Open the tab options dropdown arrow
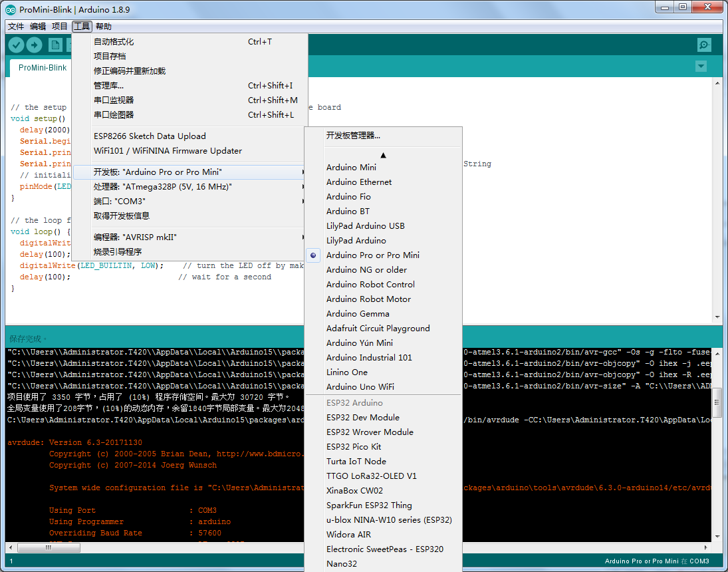Screen dimensions: 728x572 pos(701,67)
